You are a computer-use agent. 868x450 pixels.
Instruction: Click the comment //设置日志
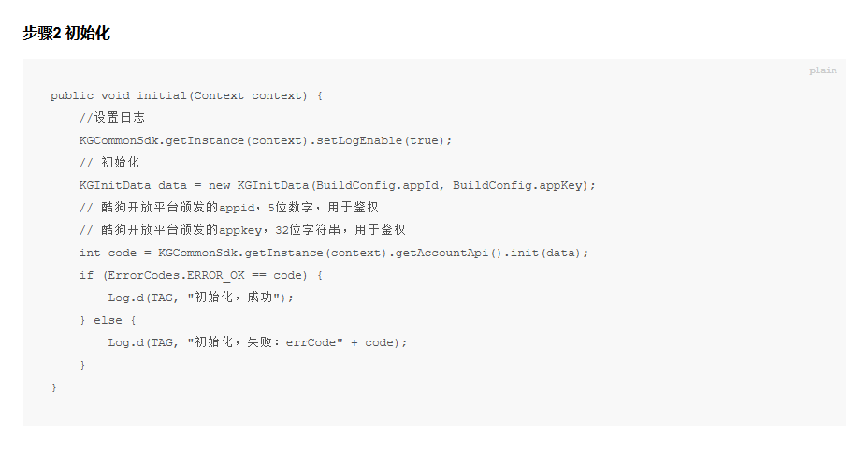point(112,117)
